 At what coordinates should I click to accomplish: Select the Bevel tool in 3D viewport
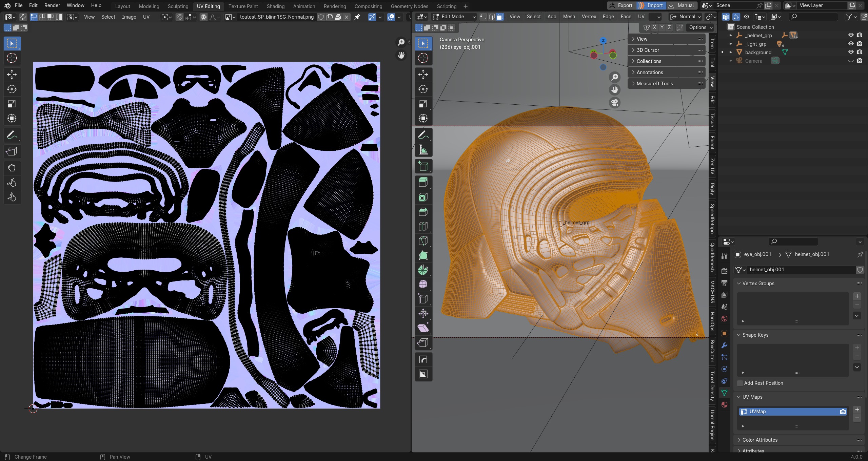pyautogui.click(x=423, y=212)
